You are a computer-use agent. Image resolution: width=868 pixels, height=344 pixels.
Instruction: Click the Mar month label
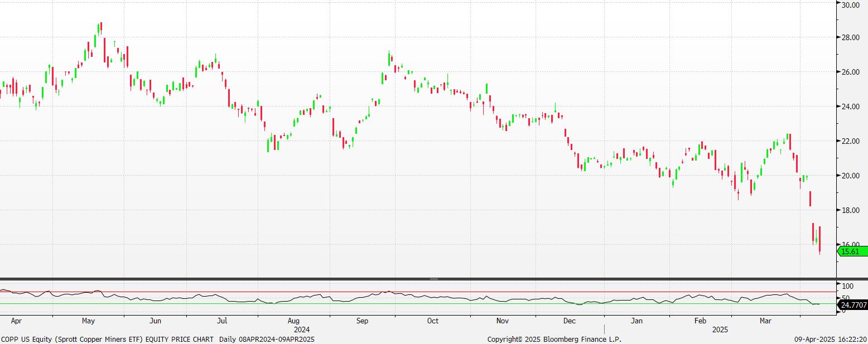tap(766, 321)
